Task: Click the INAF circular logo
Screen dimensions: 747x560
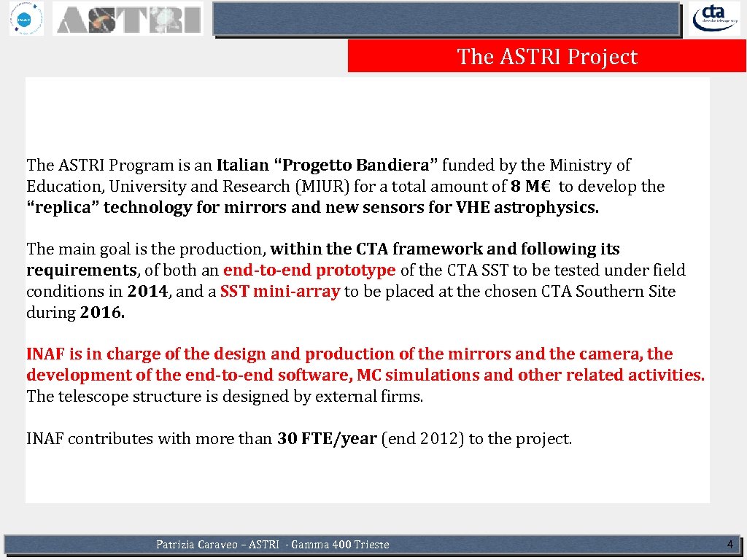Action: tap(26, 18)
